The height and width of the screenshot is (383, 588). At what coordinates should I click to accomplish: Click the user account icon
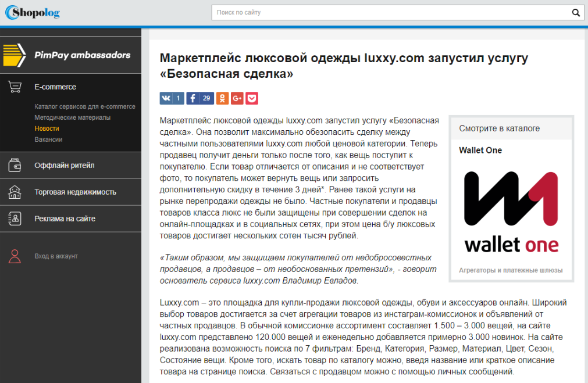pyautogui.click(x=15, y=256)
